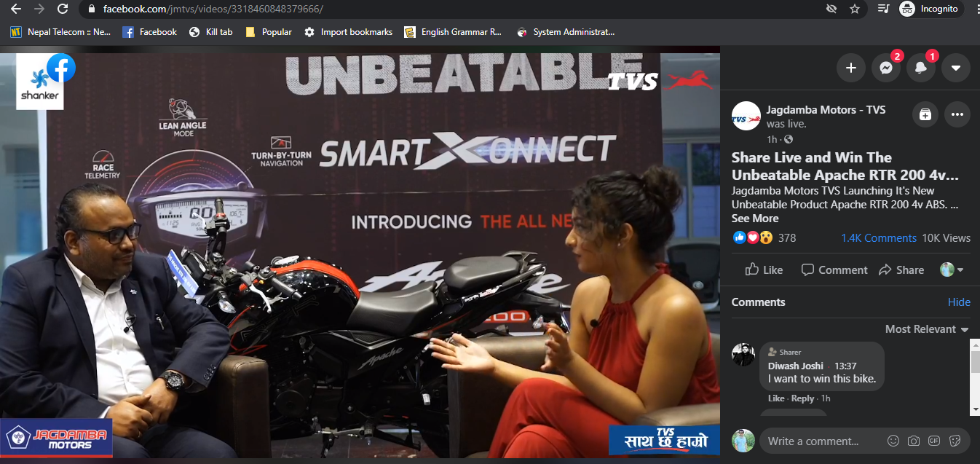Open the sticker picker icon
980x464 pixels.
pyautogui.click(x=955, y=441)
